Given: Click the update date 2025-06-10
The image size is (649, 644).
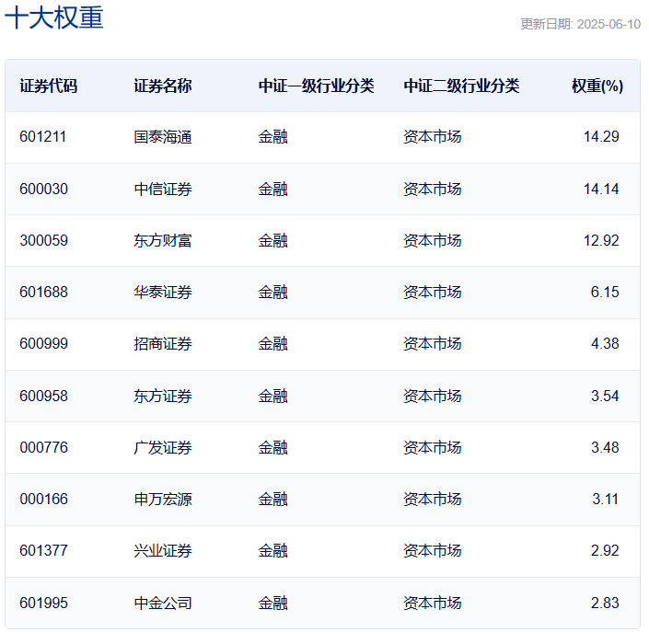Looking at the screenshot, I should [x=608, y=24].
